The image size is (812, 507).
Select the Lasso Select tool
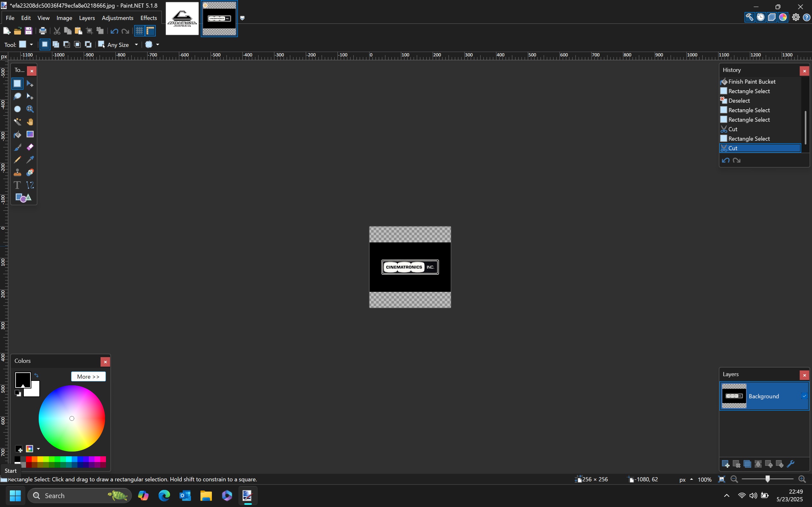[x=17, y=97]
